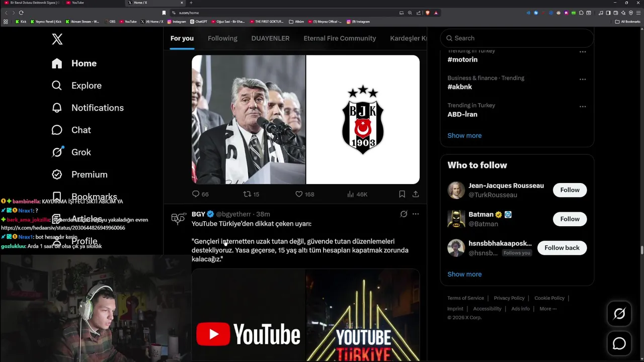Open the #motorin trend

[x=462, y=59]
